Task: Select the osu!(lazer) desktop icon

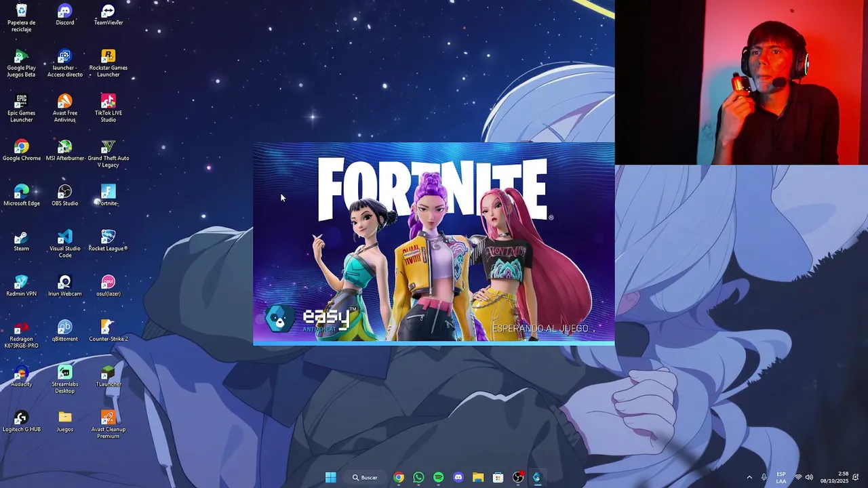Action: [108, 286]
